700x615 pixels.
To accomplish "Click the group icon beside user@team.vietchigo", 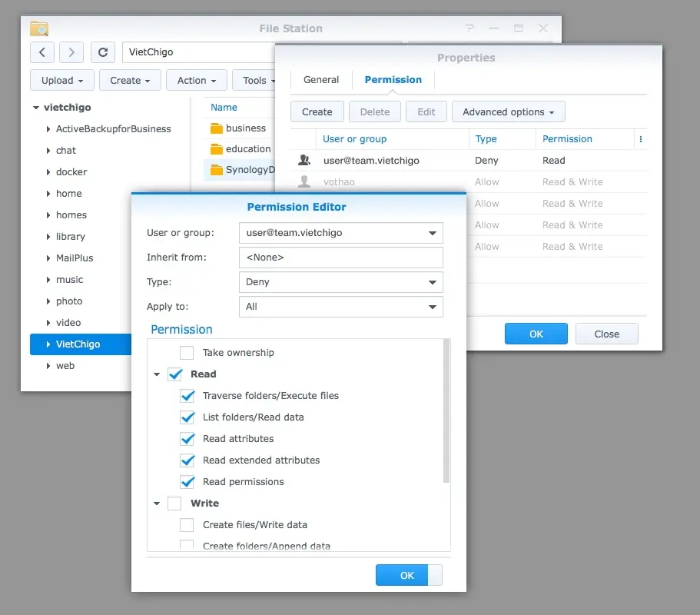I will [x=304, y=160].
